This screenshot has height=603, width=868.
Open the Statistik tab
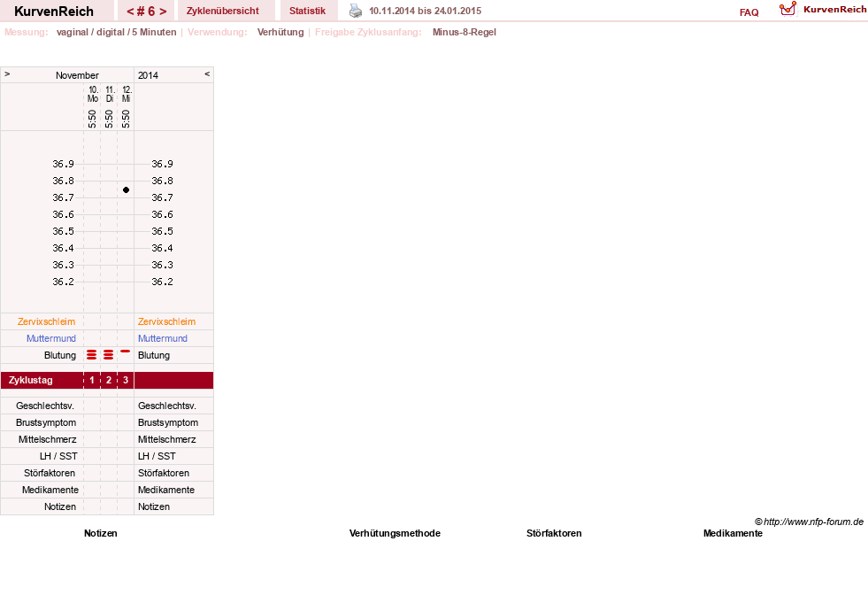pyautogui.click(x=307, y=11)
